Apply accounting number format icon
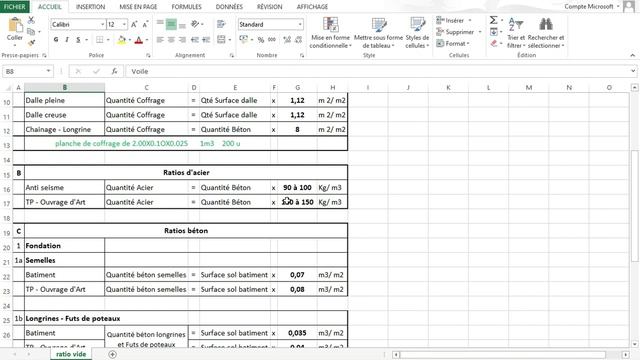Viewport: 640px width, 360px height. click(244, 40)
